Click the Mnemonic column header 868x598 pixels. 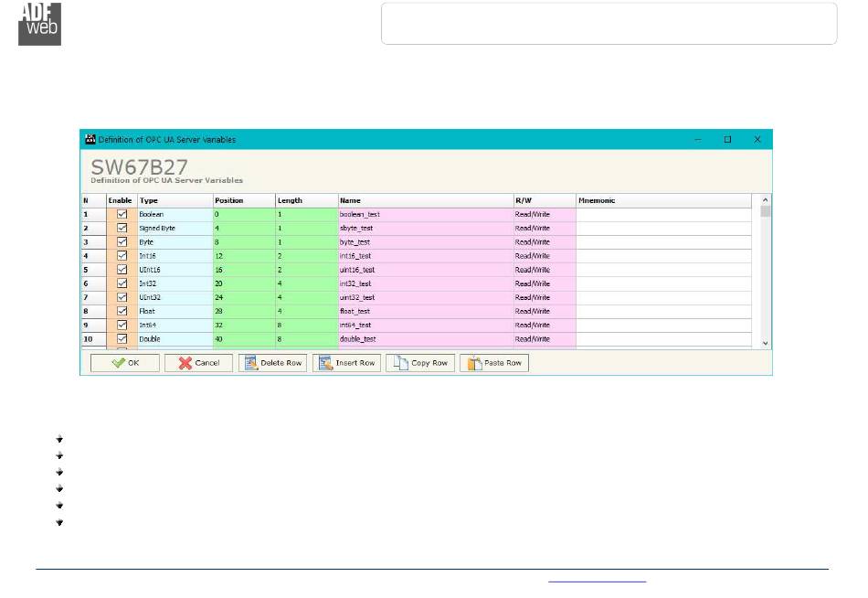[x=662, y=200]
